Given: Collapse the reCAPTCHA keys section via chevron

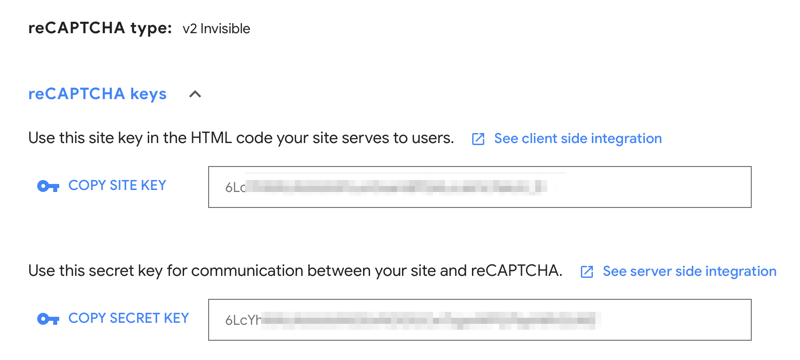Looking at the screenshot, I should [x=195, y=94].
